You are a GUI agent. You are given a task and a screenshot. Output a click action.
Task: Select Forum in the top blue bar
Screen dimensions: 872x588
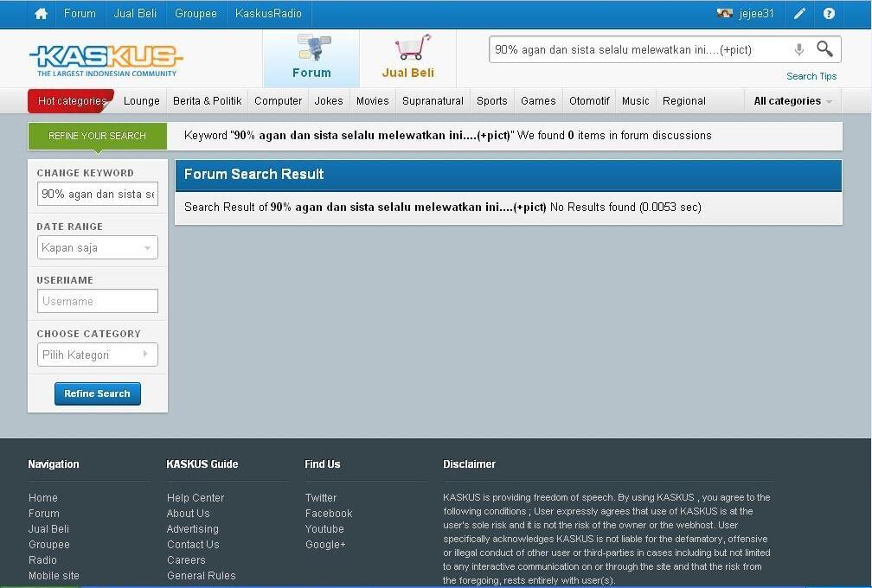[x=80, y=13]
